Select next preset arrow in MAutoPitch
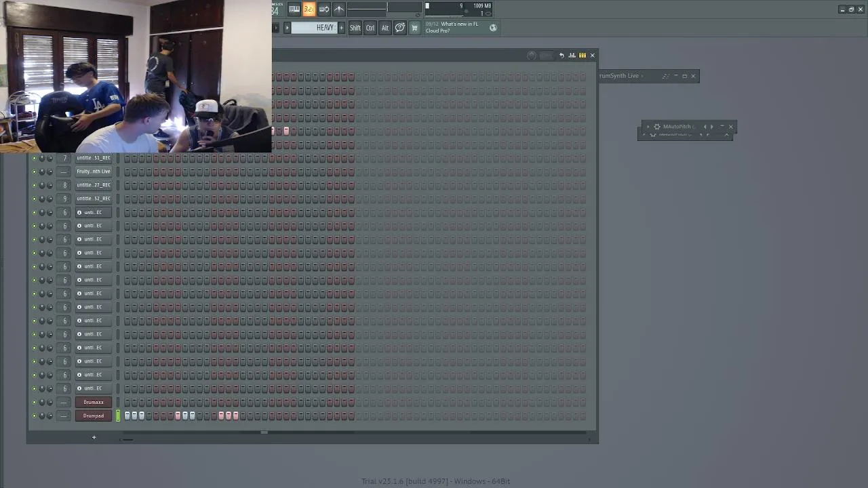The height and width of the screenshot is (488, 868). point(711,127)
